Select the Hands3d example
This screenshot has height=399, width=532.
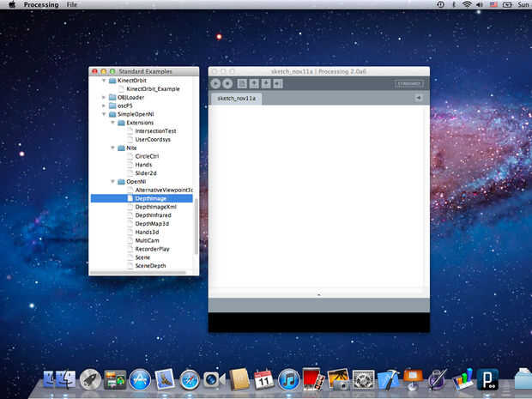[148, 233]
